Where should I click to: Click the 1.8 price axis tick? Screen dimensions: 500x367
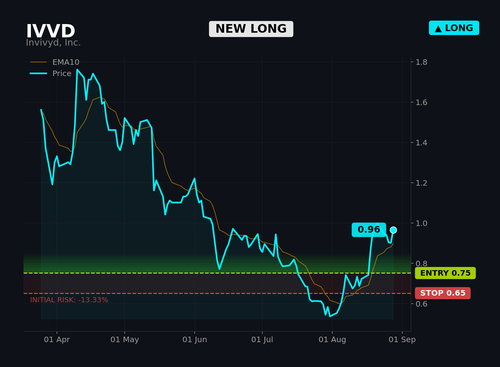[x=421, y=62]
